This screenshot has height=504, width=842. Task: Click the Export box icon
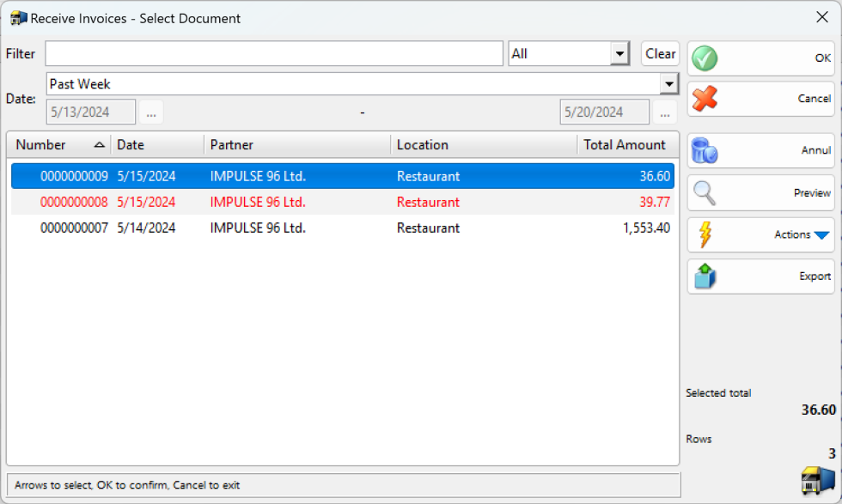705,276
